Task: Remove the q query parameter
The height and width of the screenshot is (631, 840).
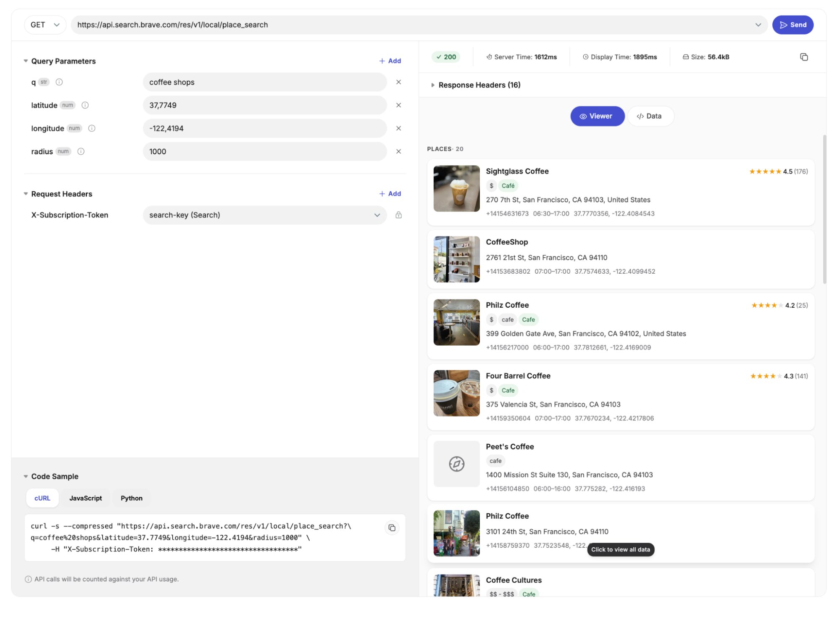Action: click(x=398, y=82)
